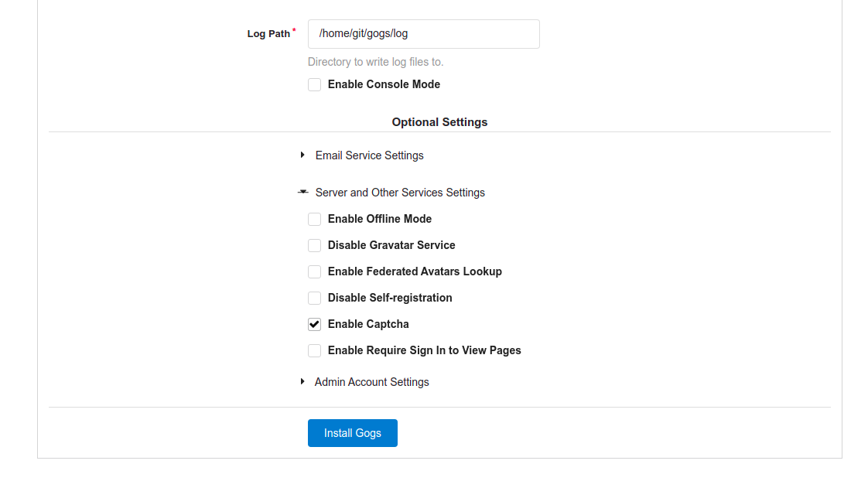Click the Log Path label
The height and width of the screenshot is (488, 868).
[268, 34]
